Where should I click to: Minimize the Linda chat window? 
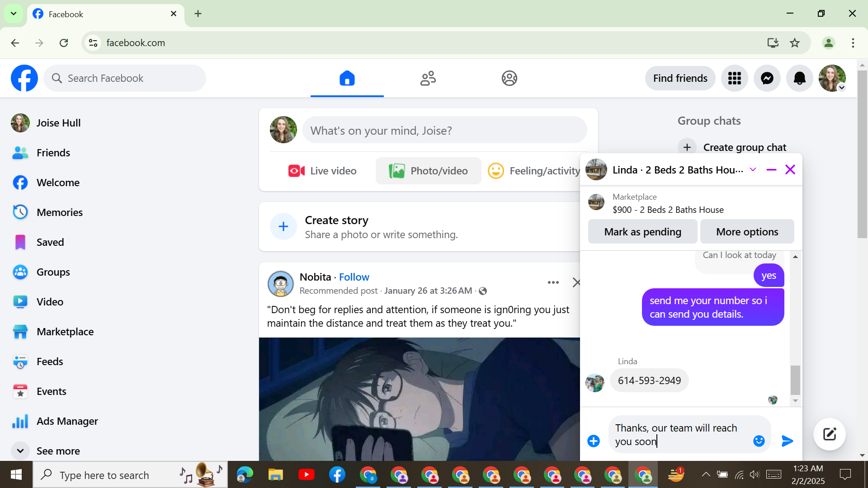pyautogui.click(x=771, y=170)
